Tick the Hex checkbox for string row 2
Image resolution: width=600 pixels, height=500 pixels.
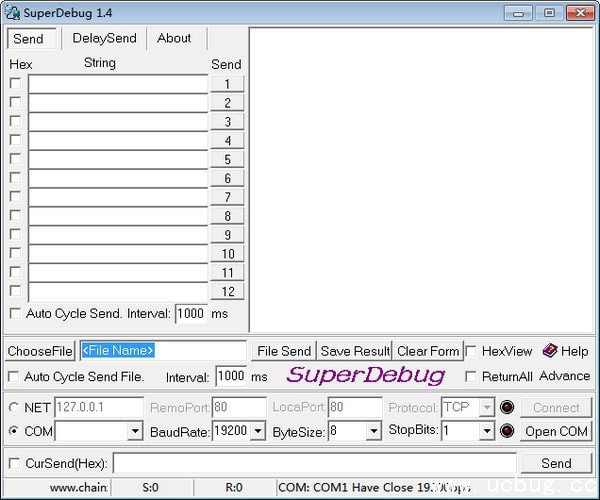(x=15, y=102)
